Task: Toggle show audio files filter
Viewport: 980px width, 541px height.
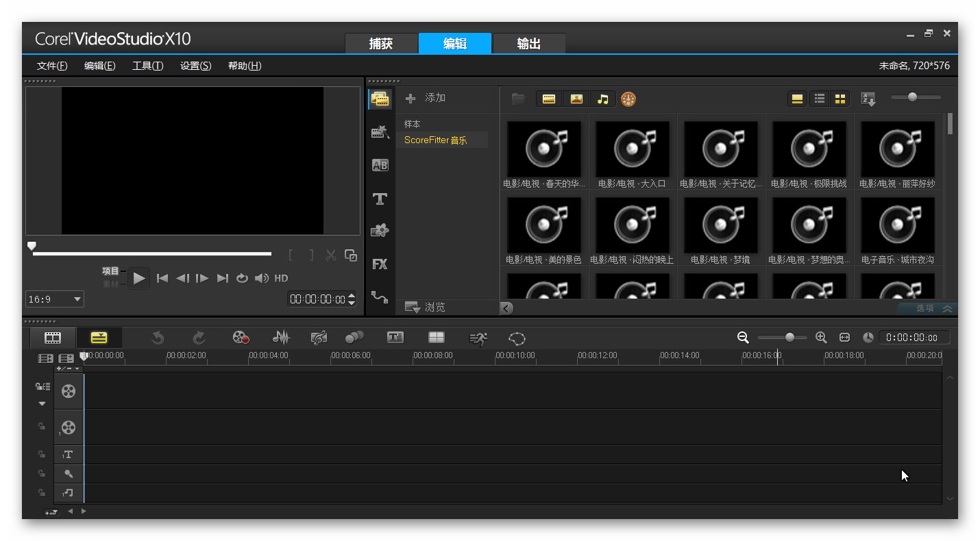Action: pyautogui.click(x=602, y=99)
